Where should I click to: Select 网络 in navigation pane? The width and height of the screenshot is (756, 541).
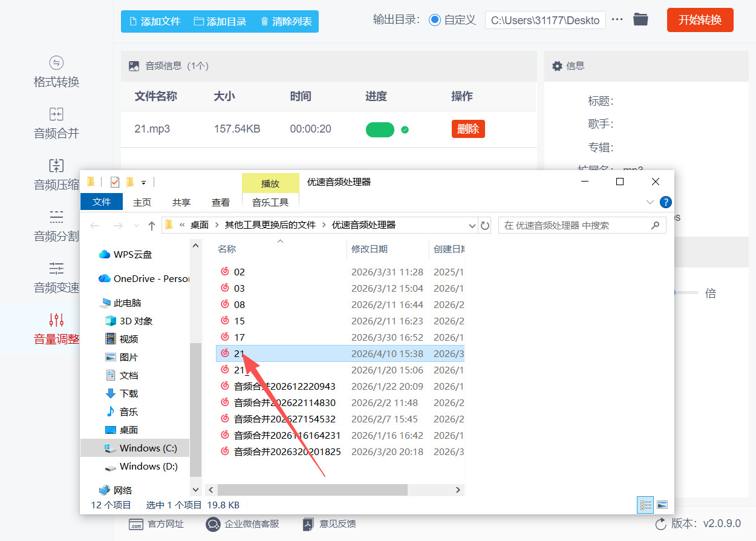116,490
